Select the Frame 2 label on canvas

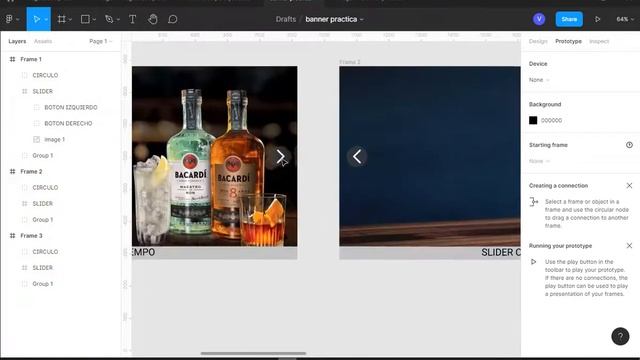click(350, 62)
